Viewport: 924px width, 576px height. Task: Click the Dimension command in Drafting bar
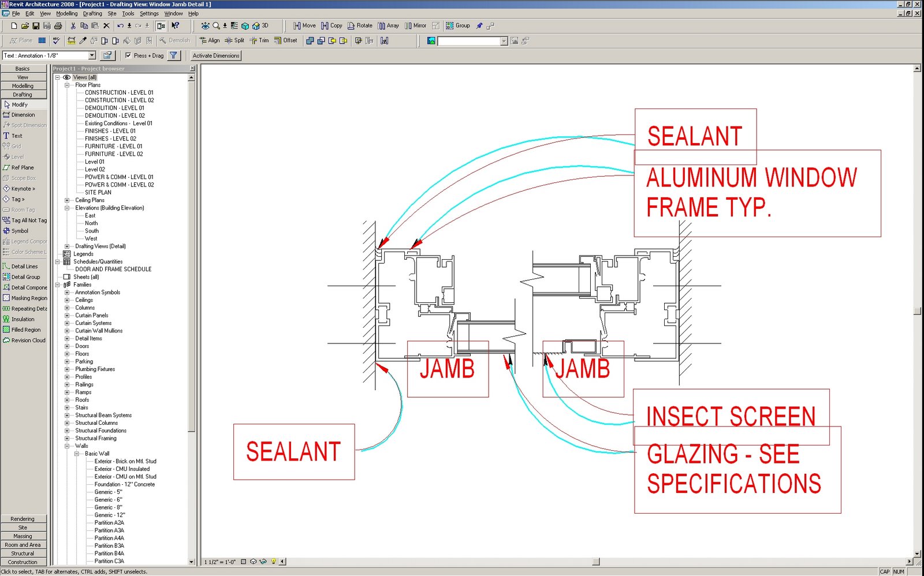[19, 115]
